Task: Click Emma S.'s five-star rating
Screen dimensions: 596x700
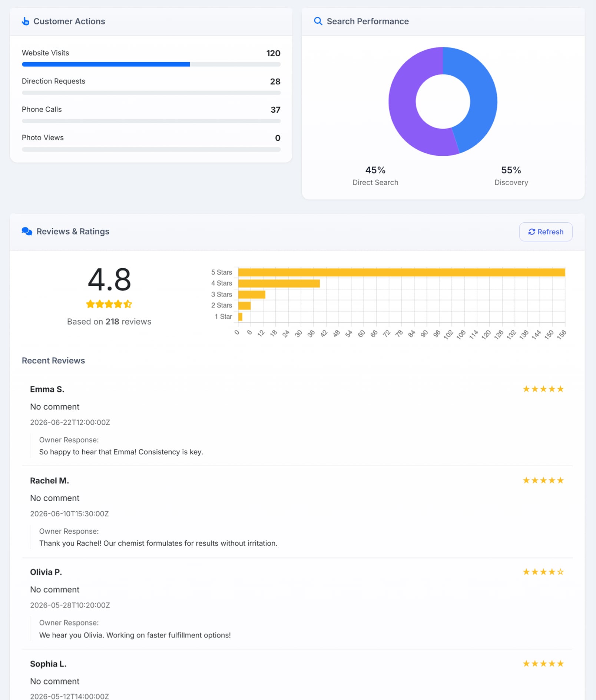Action: pyautogui.click(x=543, y=389)
